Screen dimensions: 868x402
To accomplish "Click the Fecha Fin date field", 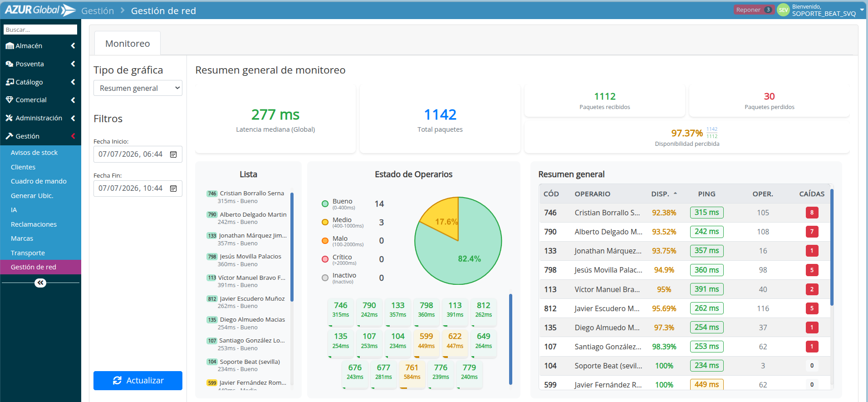I will [x=138, y=189].
